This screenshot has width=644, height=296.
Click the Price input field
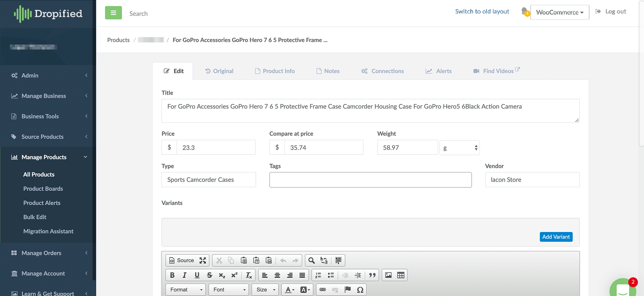click(216, 147)
